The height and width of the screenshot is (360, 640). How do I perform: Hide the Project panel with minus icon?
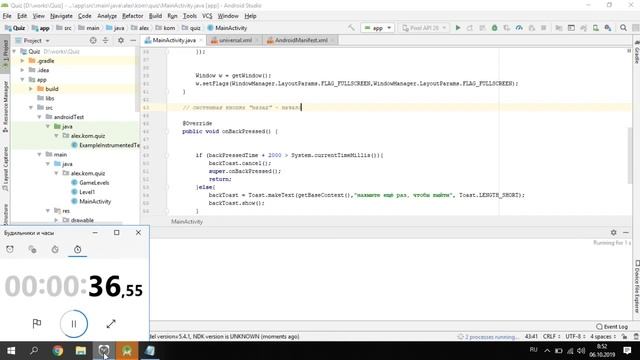133,40
